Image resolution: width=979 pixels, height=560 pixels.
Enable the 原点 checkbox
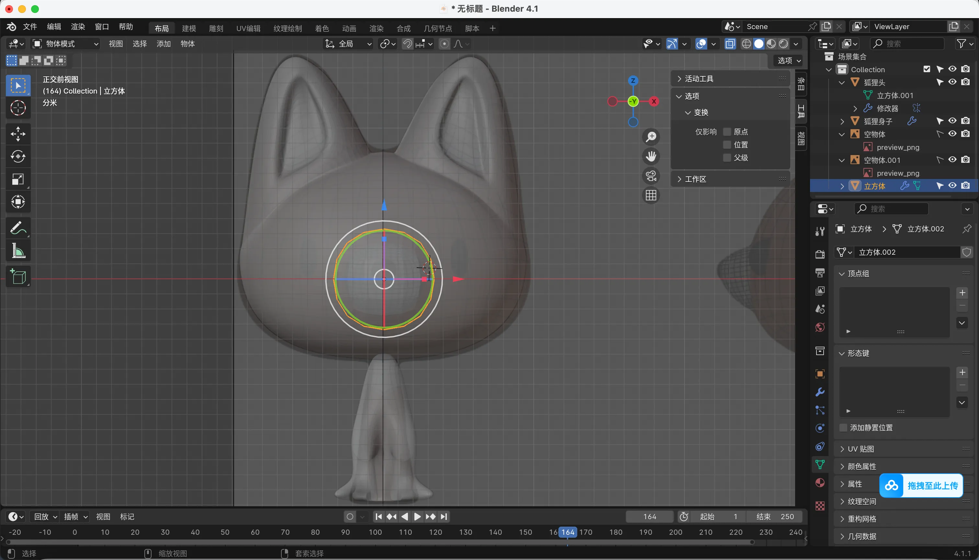(727, 132)
